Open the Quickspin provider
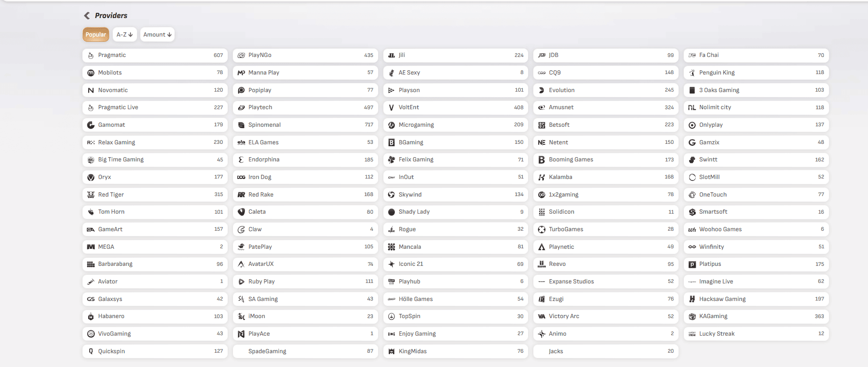The width and height of the screenshot is (868, 367). pyautogui.click(x=155, y=351)
